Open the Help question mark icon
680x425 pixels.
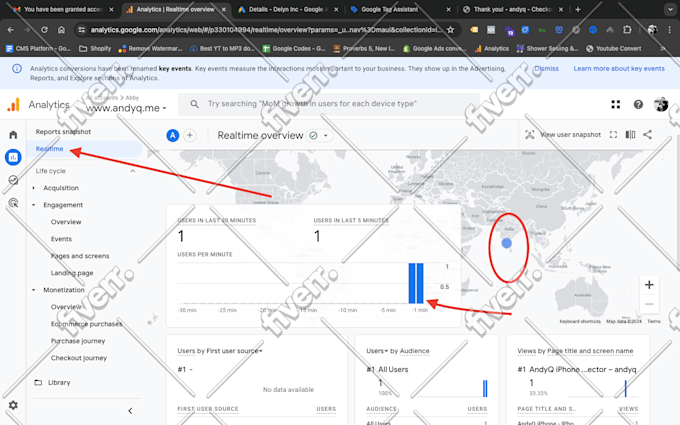(638, 105)
